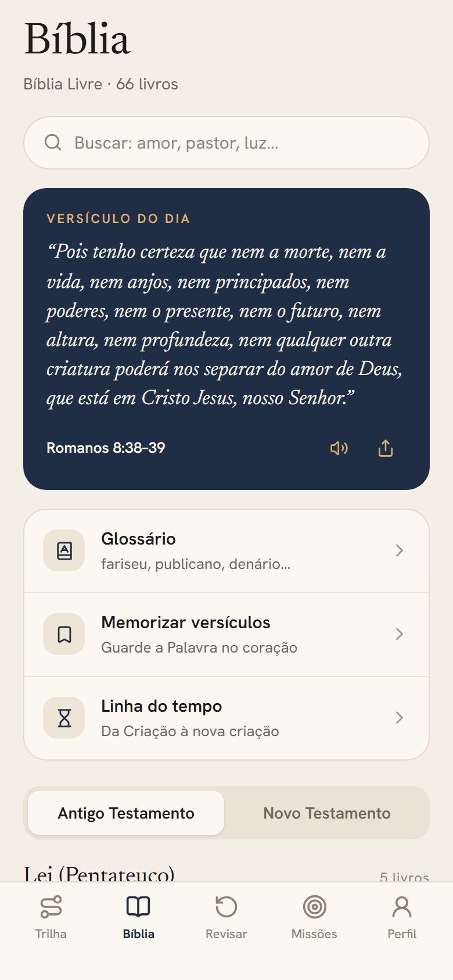Expand Glossário using its chevron
The height and width of the screenshot is (980, 453).
pyautogui.click(x=399, y=550)
